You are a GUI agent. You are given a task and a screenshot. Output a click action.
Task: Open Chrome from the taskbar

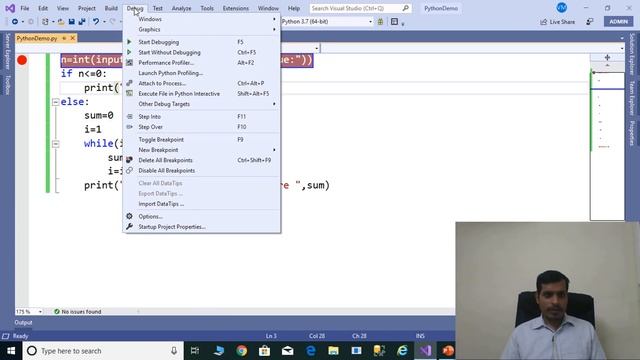point(242,351)
